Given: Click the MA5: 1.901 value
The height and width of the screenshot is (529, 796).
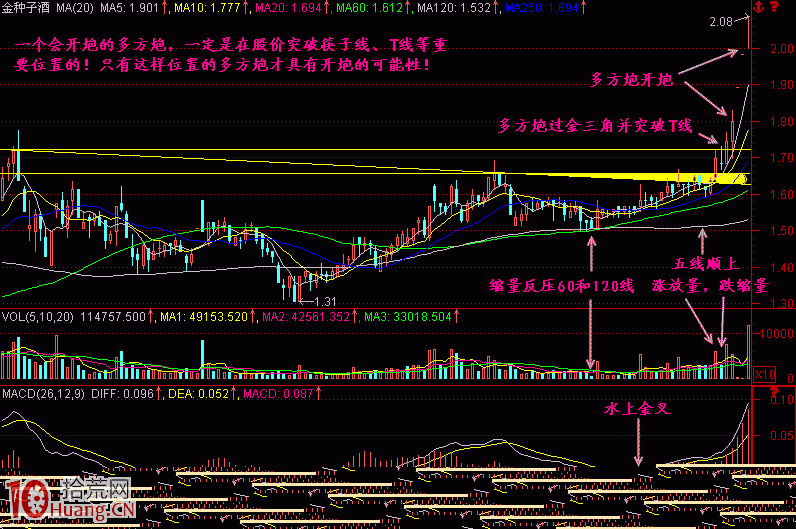Looking at the screenshot, I should tap(129, 8).
